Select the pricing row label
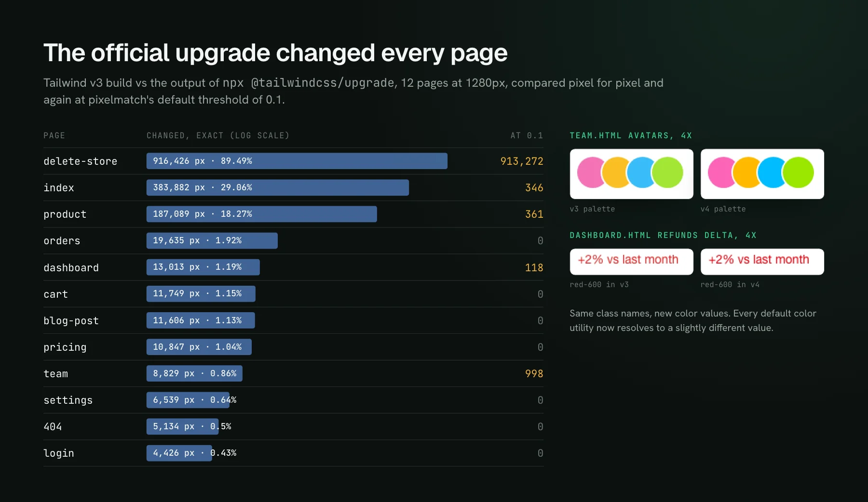The image size is (868, 502). pyautogui.click(x=65, y=347)
